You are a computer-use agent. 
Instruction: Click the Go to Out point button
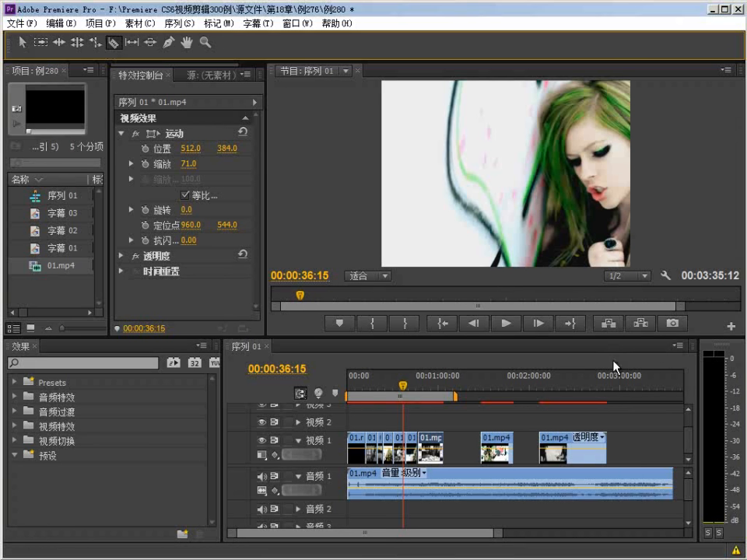point(570,324)
